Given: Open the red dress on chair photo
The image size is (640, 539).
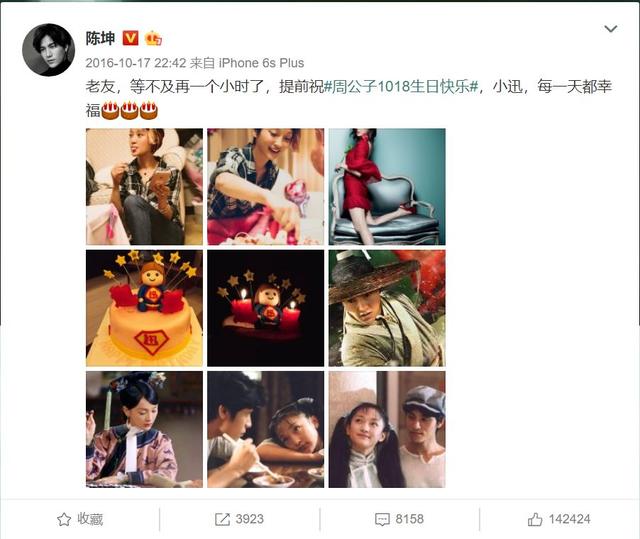Looking at the screenshot, I should 387,187.
